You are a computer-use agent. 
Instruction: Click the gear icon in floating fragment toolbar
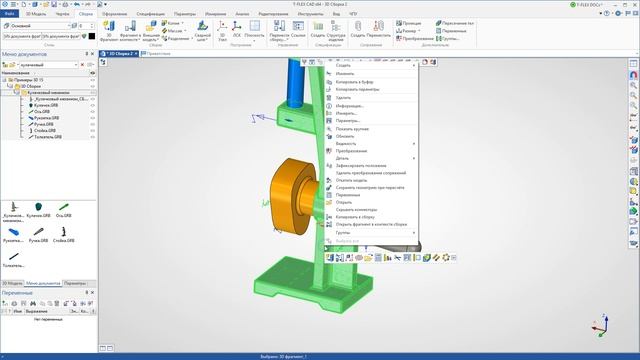[446, 258]
